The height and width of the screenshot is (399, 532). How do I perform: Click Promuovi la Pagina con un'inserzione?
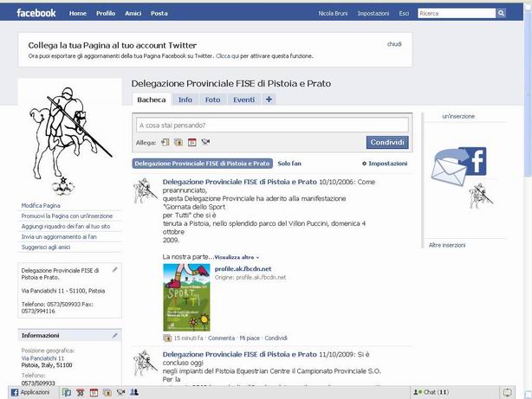tap(67, 216)
